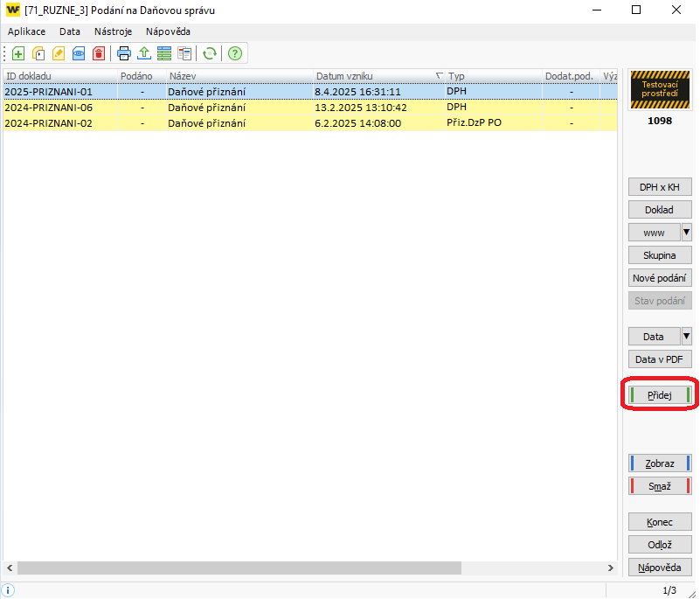Click the WF application logo in title bar
The height and width of the screenshot is (599, 700).
click(13, 10)
